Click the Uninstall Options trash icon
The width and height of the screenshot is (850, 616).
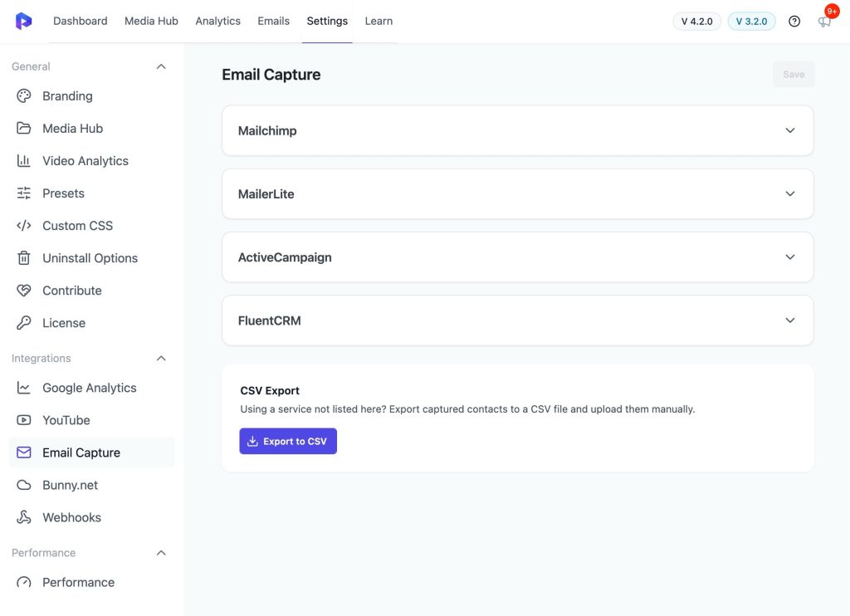pos(24,258)
